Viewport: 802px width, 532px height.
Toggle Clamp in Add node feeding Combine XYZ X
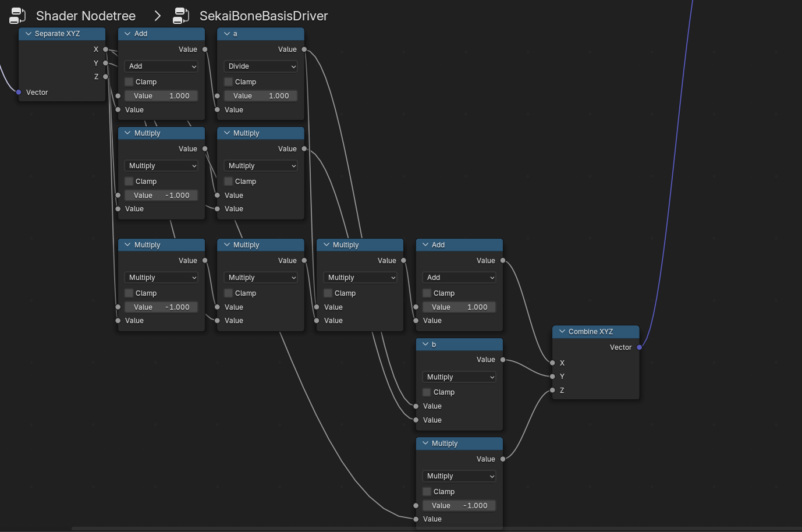point(427,293)
